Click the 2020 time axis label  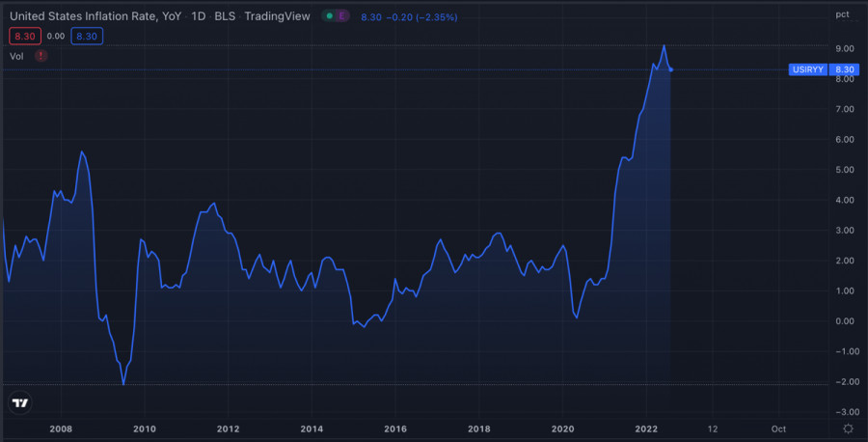562,428
